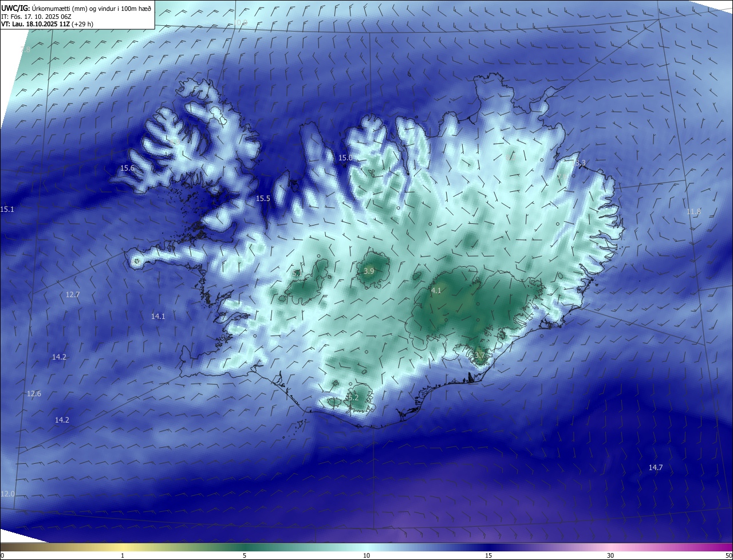The height and width of the screenshot is (560, 733).
Task: Click the '30' tick label on the color scale
Action: pyautogui.click(x=610, y=555)
